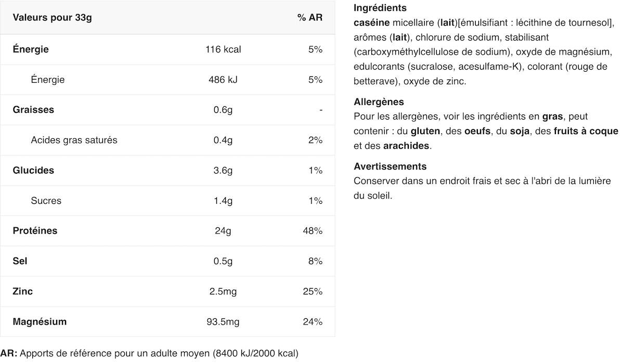Select the 'AR:' footnote label

pyautogui.click(x=9, y=353)
